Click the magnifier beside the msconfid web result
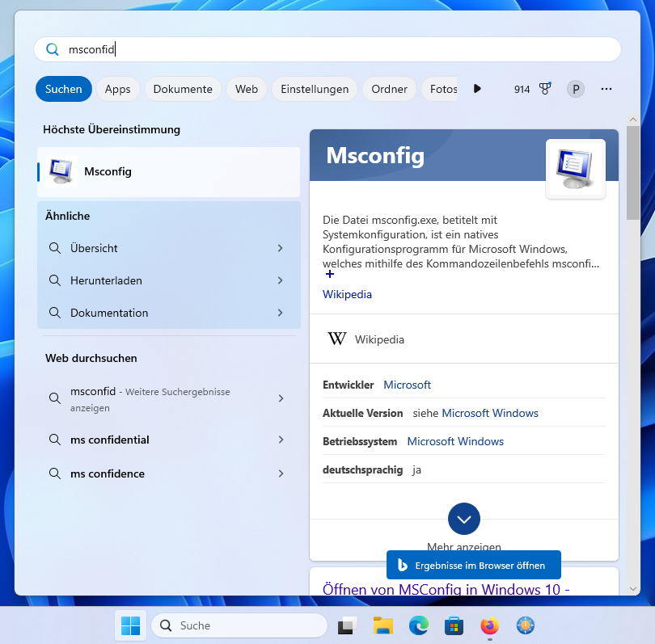The image size is (655, 644). pos(55,398)
